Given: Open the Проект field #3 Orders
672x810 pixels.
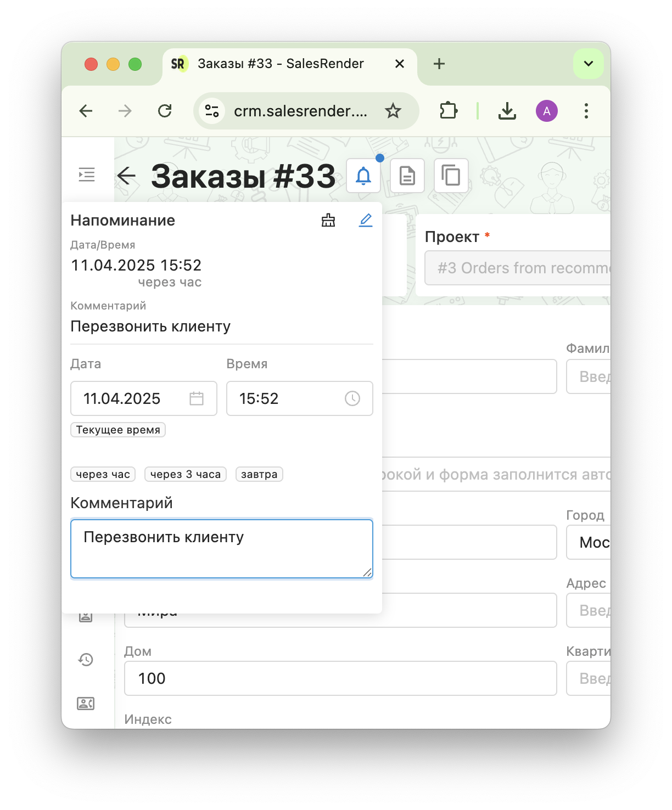Looking at the screenshot, I should pos(518,268).
